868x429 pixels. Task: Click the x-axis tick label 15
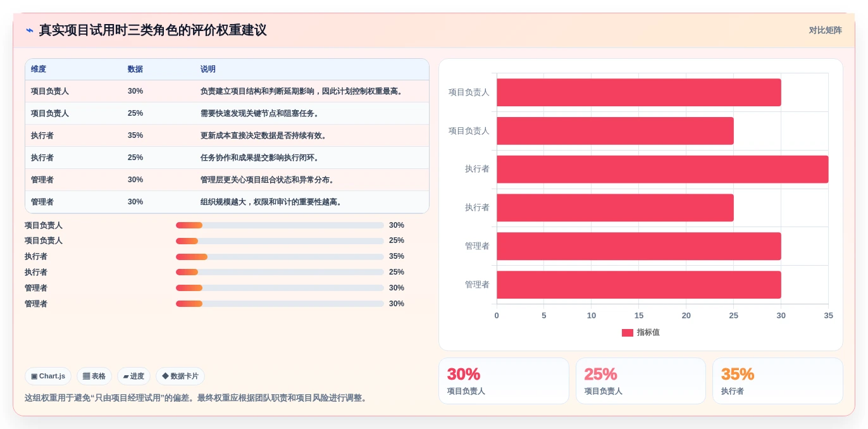pyautogui.click(x=639, y=315)
